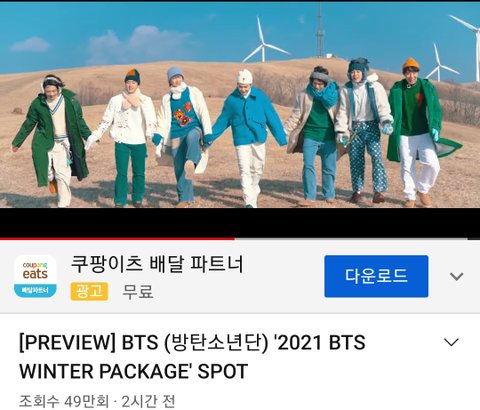Click the 조회수 49만회 view count

[x=64, y=401]
